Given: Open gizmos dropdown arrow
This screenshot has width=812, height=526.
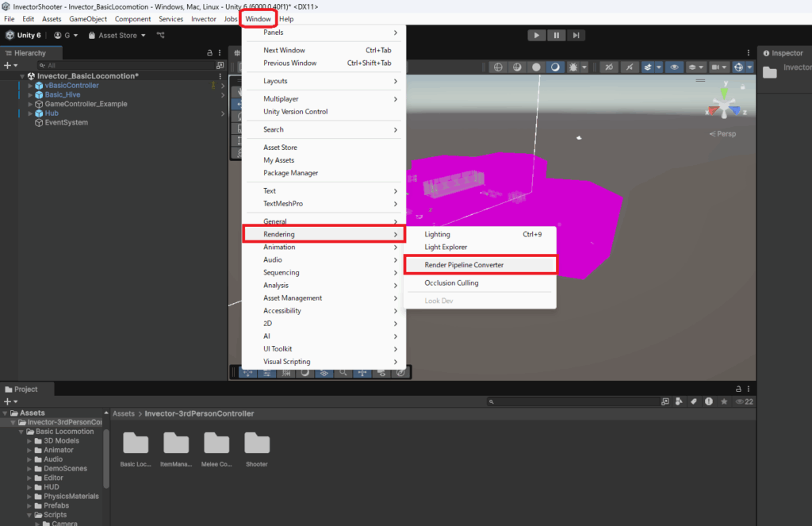Looking at the screenshot, I should point(749,67).
